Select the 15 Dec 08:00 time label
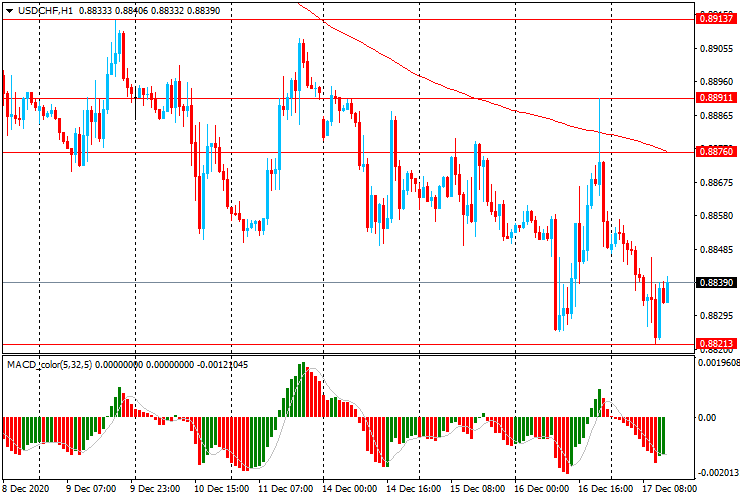740x500 pixels. (x=478, y=490)
